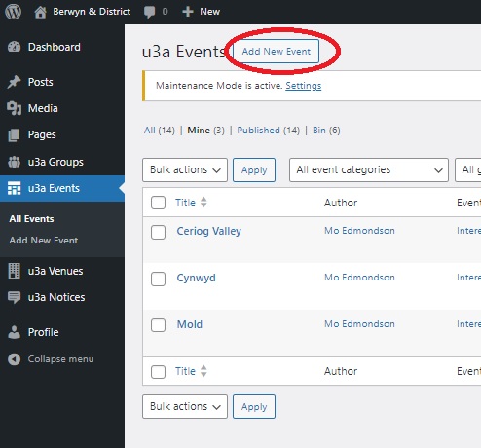Image resolution: width=481 pixels, height=448 pixels.
Task: Click the Media library icon
Action: 14,108
